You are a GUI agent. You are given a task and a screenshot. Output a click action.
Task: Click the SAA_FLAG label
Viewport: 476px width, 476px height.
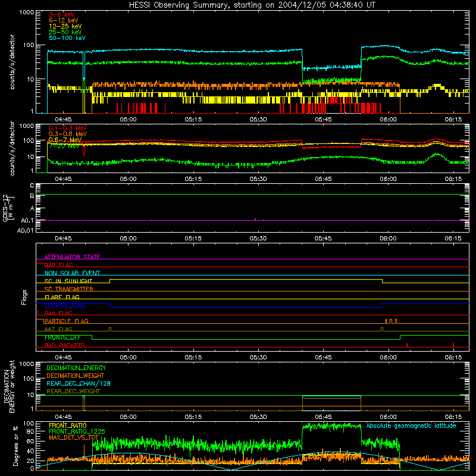58,313
